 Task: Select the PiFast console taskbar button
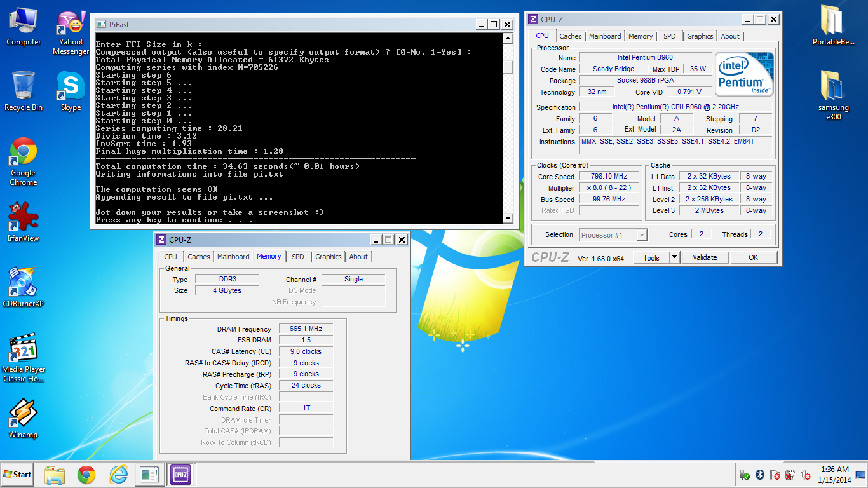click(149, 475)
